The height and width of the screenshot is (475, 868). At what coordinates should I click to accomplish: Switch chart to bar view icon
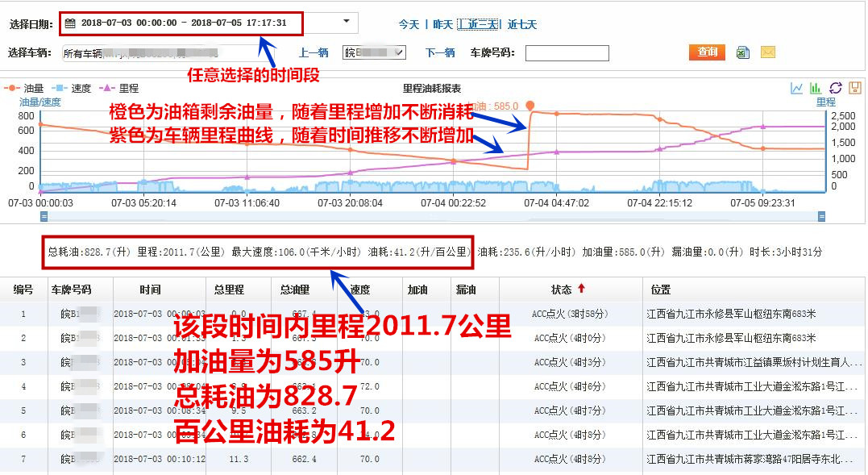pos(815,88)
